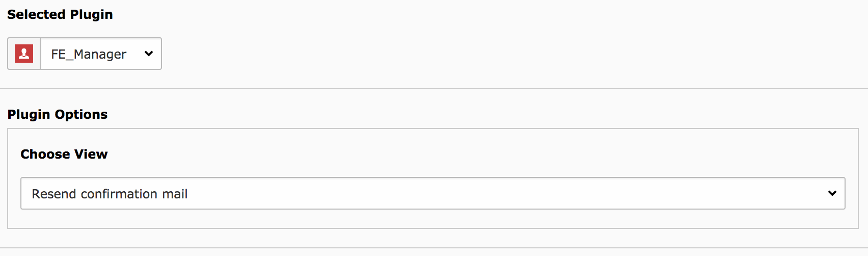Click the chevron beside FE_Manager
Screen dimensions: 868x256
pos(149,54)
